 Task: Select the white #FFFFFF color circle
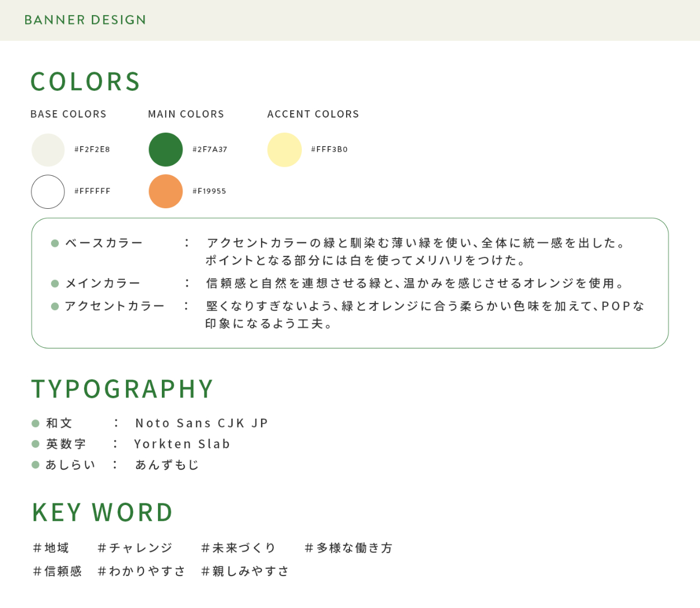click(x=48, y=191)
